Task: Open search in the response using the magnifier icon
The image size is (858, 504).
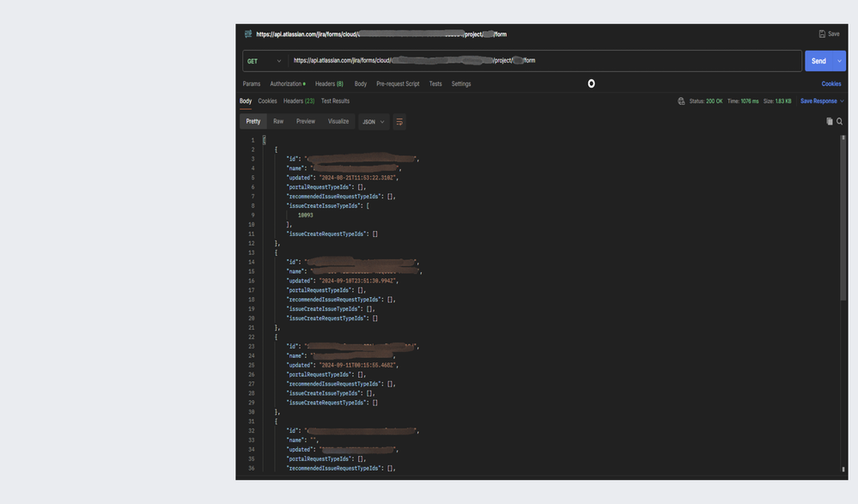Action: [839, 121]
